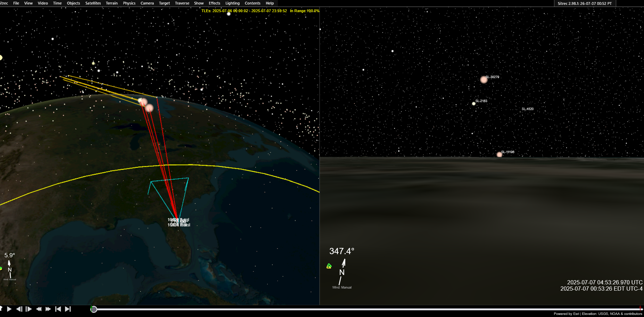The height and width of the screenshot is (317, 644).
Task: Step one frame backward
Action: pos(19,309)
